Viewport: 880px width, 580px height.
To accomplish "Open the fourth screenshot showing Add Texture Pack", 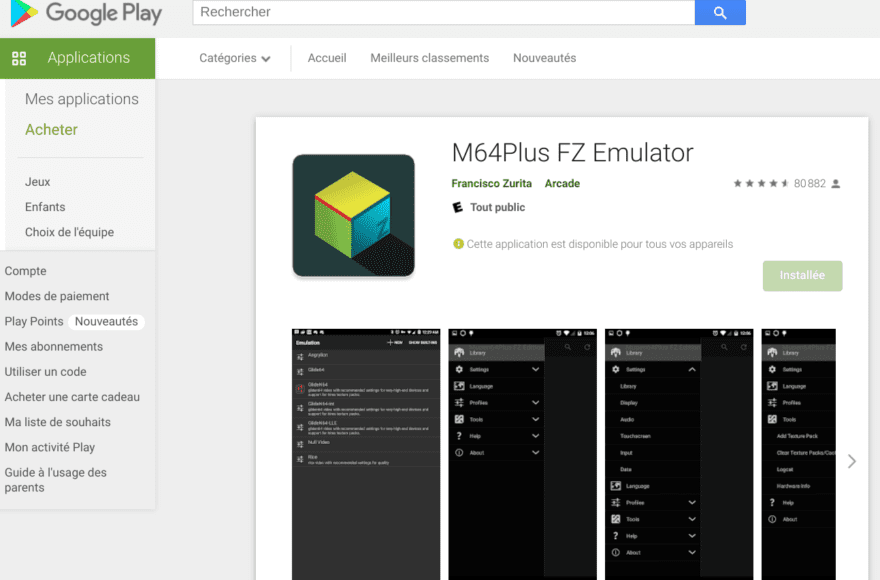I will pyautogui.click(x=799, y=454).
